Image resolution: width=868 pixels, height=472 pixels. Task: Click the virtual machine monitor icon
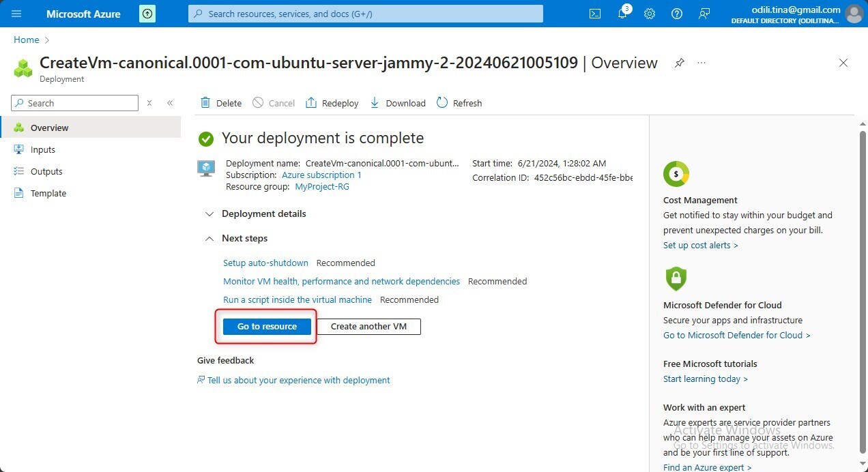coord(206,168)
